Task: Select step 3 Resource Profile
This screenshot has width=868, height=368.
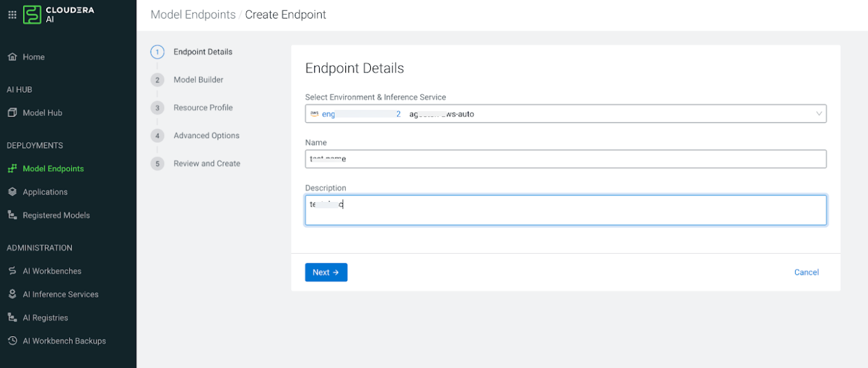Action: click(x=202, y=108)
